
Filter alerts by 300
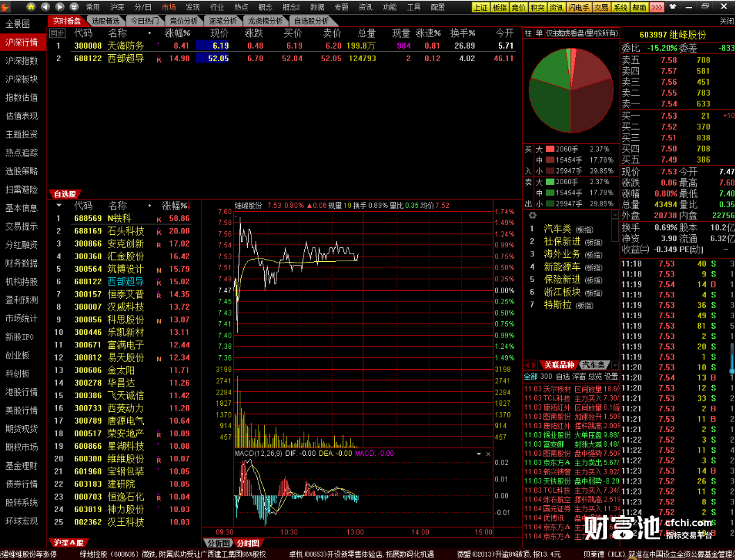coord(546,377)
